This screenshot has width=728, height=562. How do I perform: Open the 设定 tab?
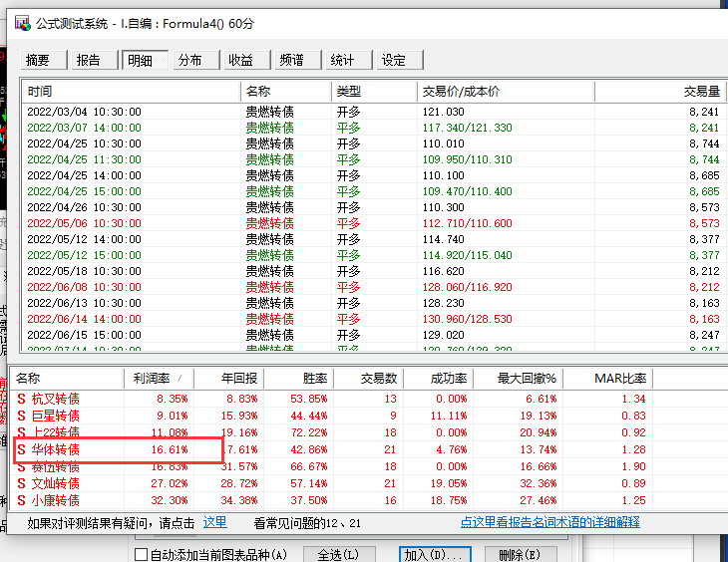pos(400,60)
